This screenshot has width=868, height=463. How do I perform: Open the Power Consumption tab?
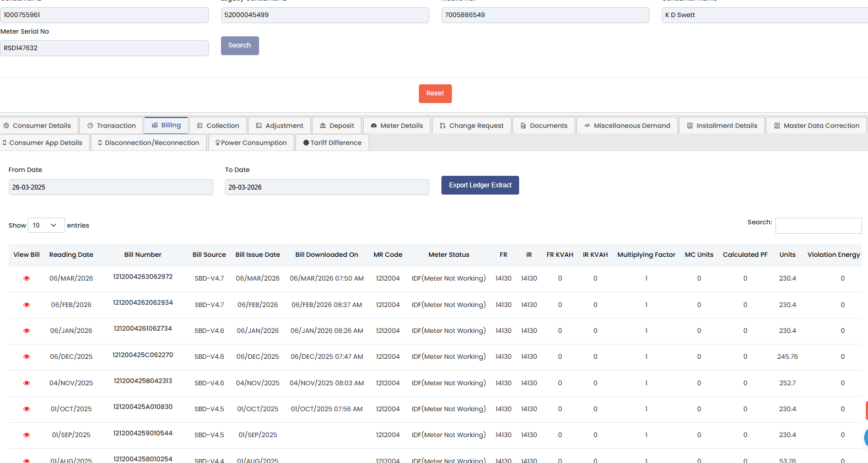251,143
